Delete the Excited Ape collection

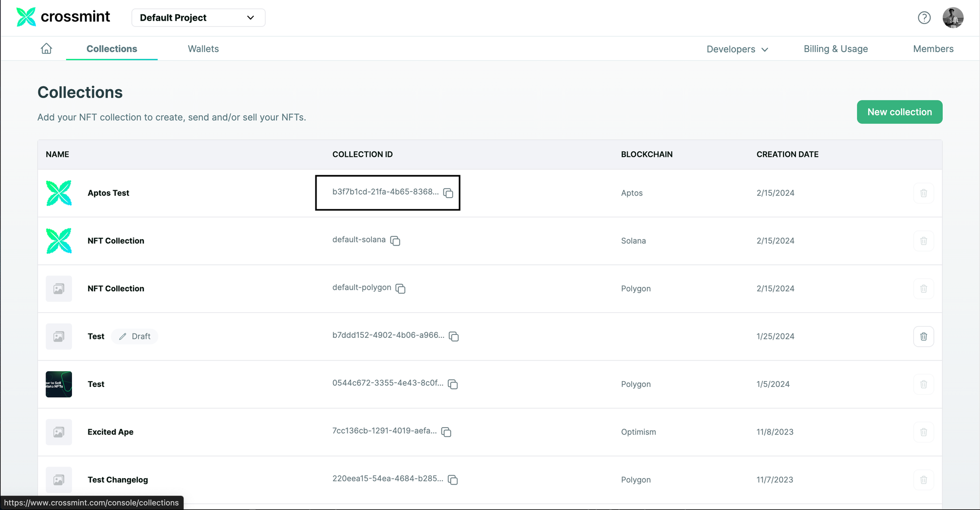924,432
